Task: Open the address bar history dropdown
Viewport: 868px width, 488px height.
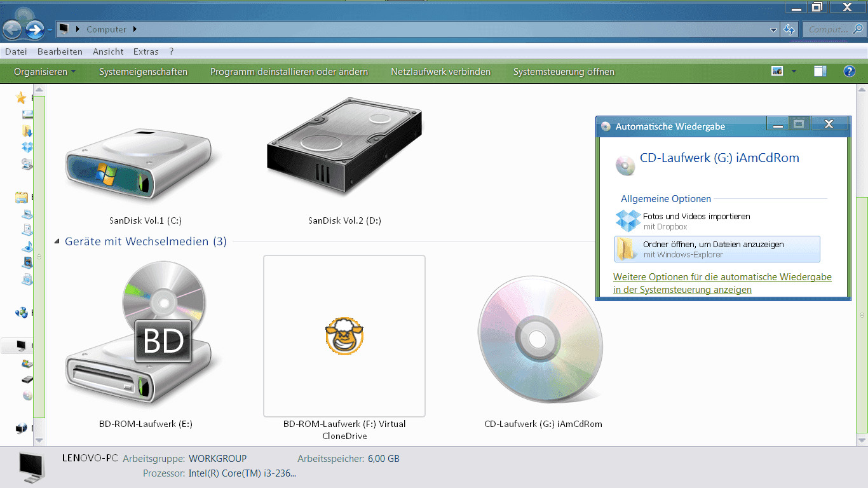Action: (773, 29)
